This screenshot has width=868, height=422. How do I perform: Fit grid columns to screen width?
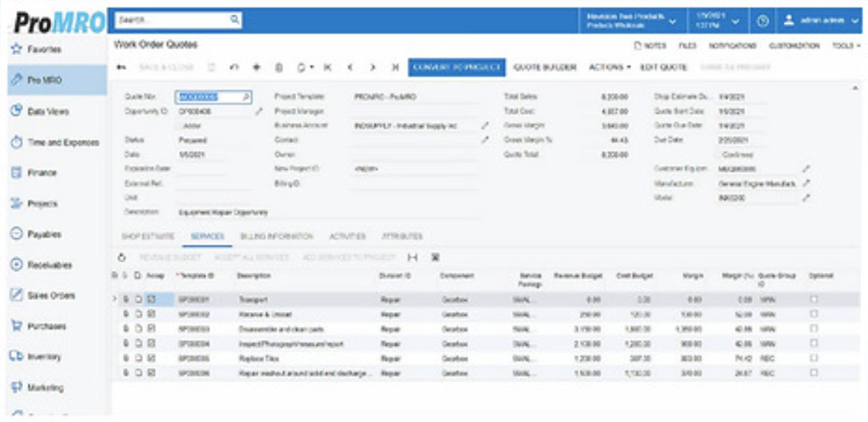[x=413, y=257]
